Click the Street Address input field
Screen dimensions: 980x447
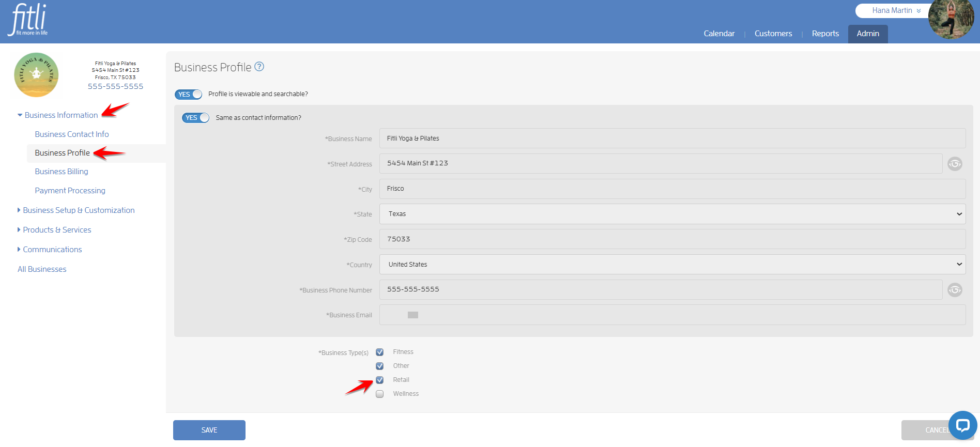[x=661, y=163]
